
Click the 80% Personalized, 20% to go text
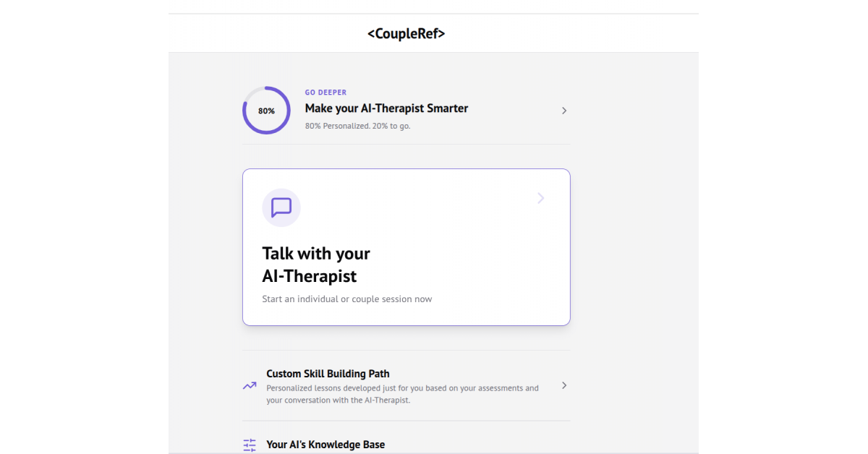click(357, 125)
